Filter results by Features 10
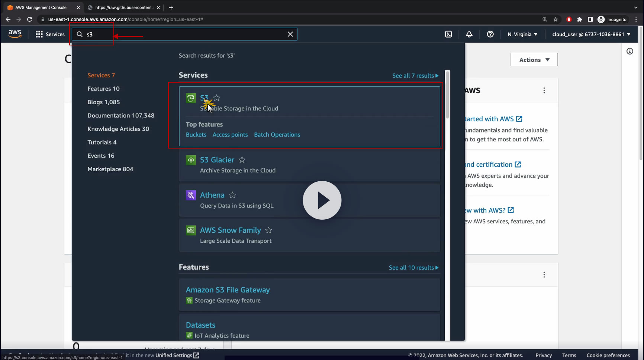644x360 pixels. point(103,89)
